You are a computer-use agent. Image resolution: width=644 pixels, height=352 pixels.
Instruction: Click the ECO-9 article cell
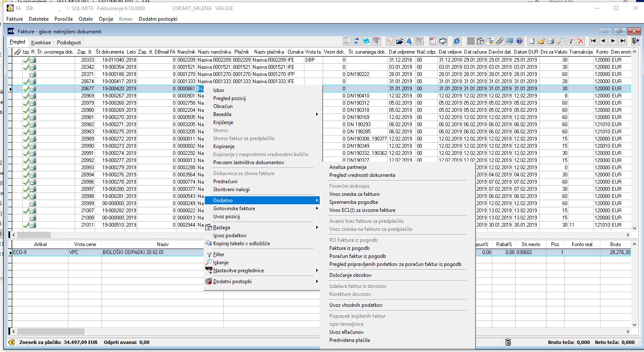(40, 252)
